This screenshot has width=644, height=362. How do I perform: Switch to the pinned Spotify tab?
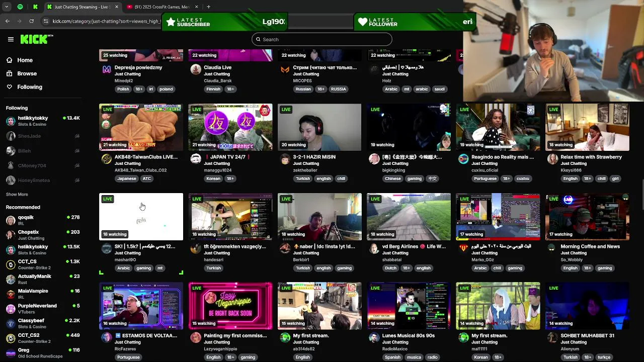point(20,7)
